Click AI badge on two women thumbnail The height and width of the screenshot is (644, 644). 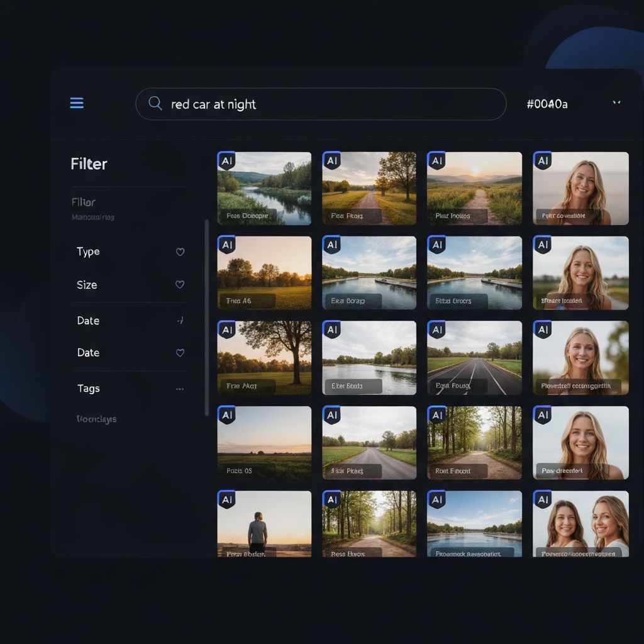click(543, 500)
